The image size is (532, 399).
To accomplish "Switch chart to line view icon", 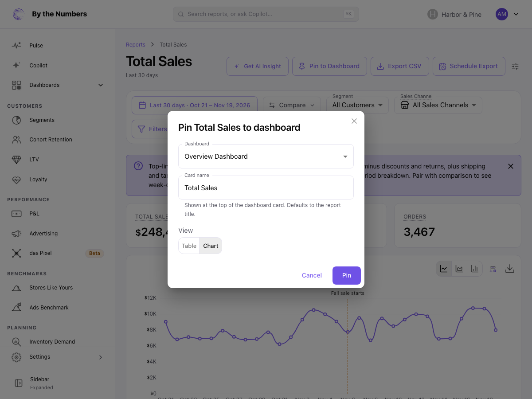I will (444, 269).
